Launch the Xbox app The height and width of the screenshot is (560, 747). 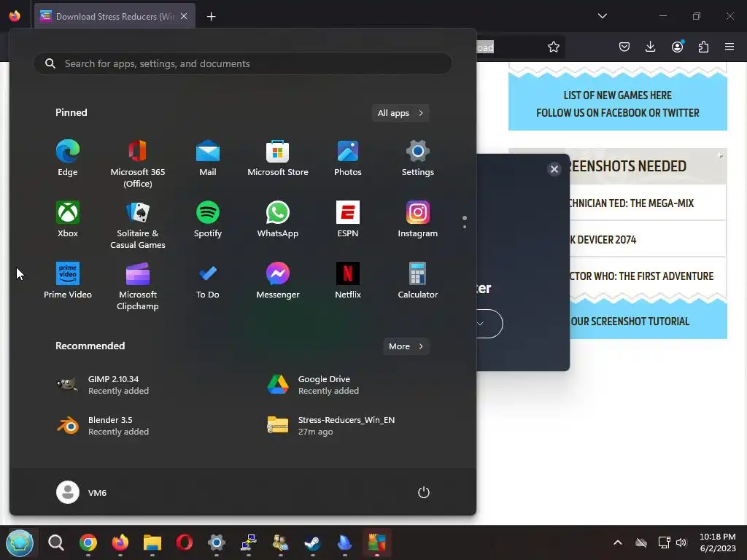click(68, 219)
